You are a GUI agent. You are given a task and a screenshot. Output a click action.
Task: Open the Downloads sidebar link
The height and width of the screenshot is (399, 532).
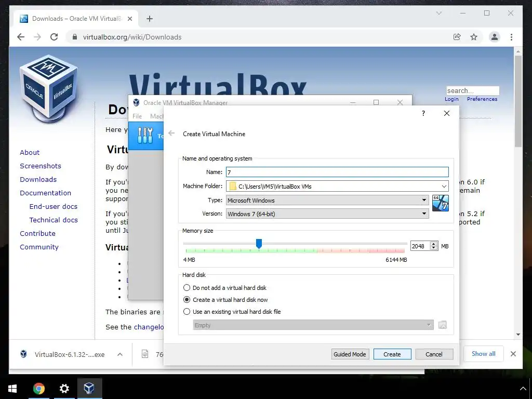point(38,179)
